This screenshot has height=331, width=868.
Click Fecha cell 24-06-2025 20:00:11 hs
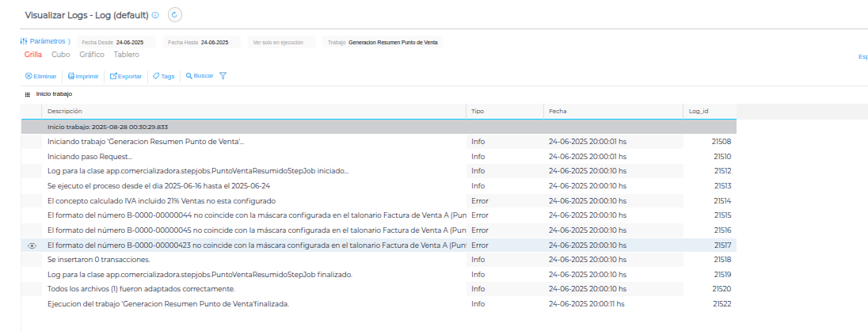point(613,304)
